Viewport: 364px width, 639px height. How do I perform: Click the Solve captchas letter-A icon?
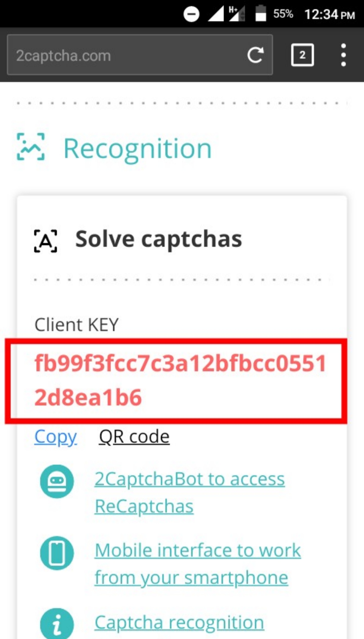click(x=46, y=241)
